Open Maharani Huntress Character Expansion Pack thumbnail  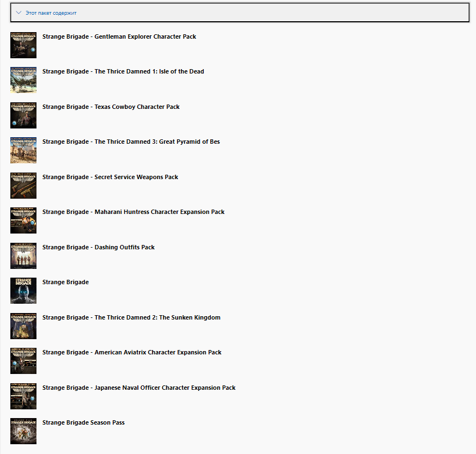tap(23, 220)
